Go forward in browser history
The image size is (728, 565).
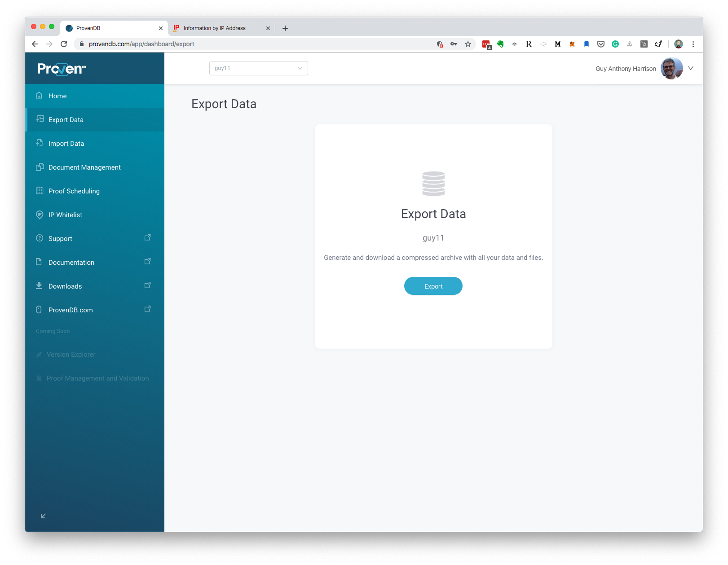click(x=49, y=44)
